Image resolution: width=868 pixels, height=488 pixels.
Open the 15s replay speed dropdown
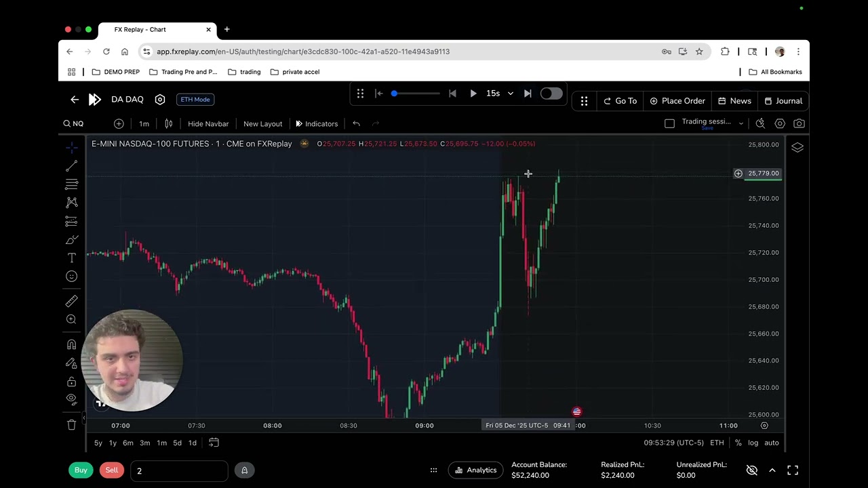500,94
